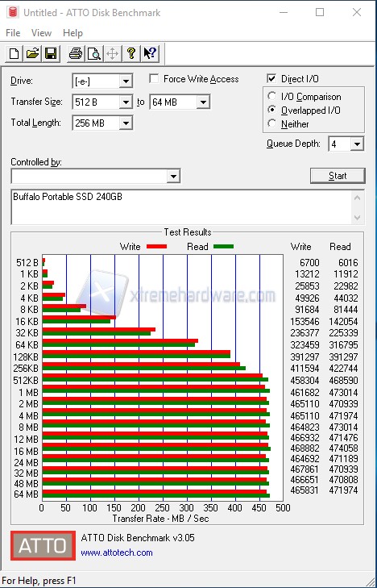Open the Total Length dropdown
This screenshot has height=588, width=377.
(126, 123)
